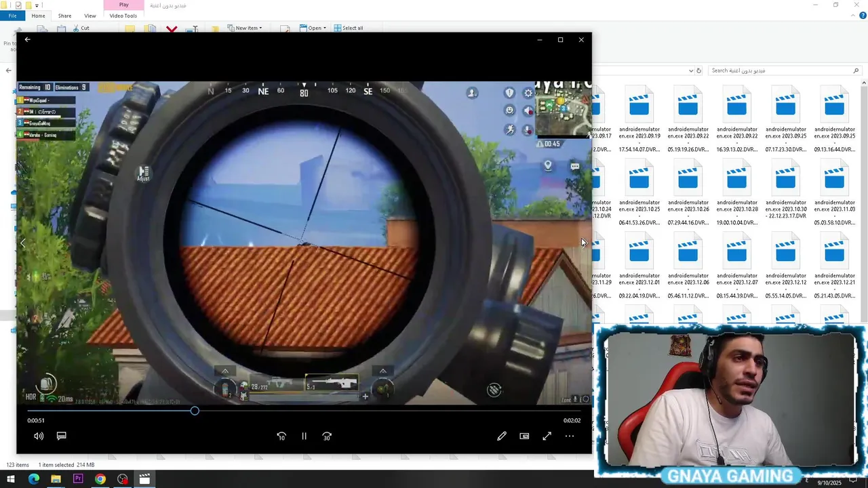Pause the video playback
868x488 pixels.
(304, 436)
